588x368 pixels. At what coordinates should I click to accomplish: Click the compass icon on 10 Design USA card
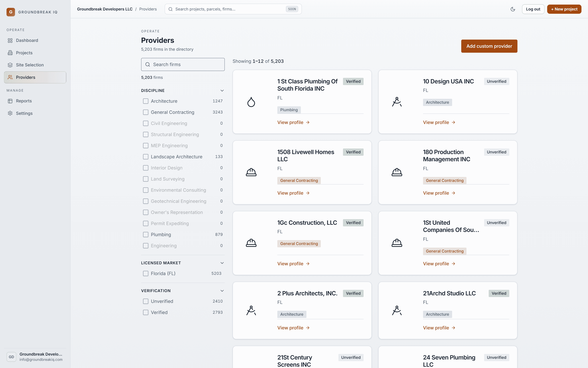(397, 102)
